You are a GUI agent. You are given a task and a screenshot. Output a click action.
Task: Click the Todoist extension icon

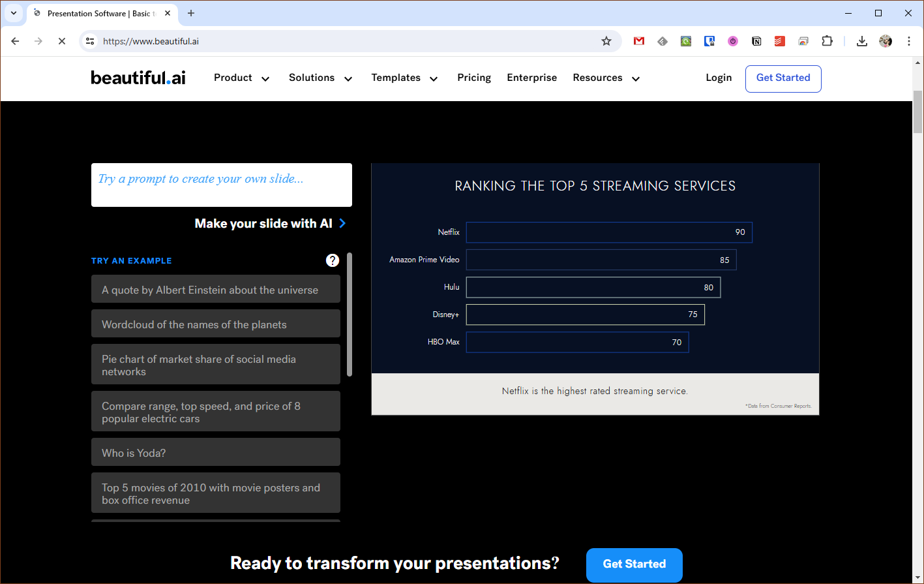780,41
